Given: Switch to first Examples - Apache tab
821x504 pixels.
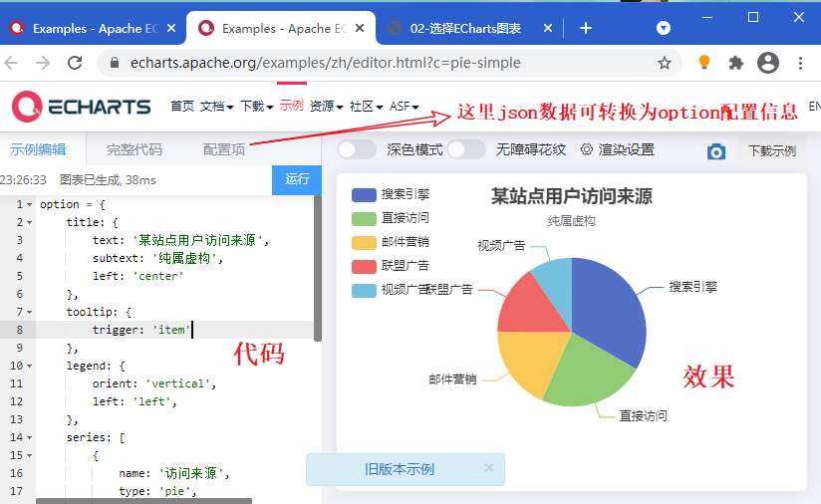Looking at the screenshot, I should coord(95,28).
